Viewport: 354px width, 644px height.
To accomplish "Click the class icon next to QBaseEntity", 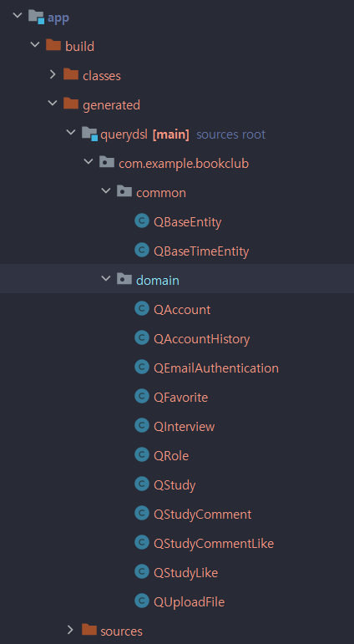I will tap(142, 221).
